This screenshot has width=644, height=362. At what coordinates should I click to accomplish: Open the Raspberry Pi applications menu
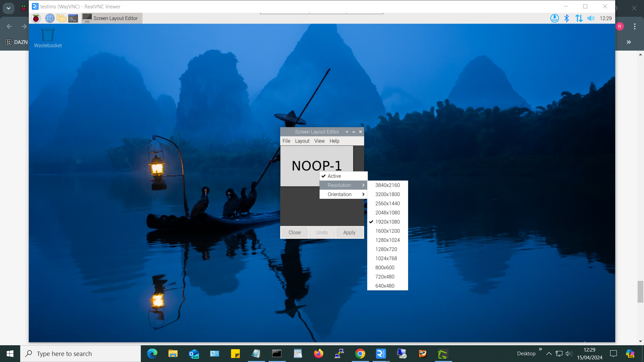point(36,18)
